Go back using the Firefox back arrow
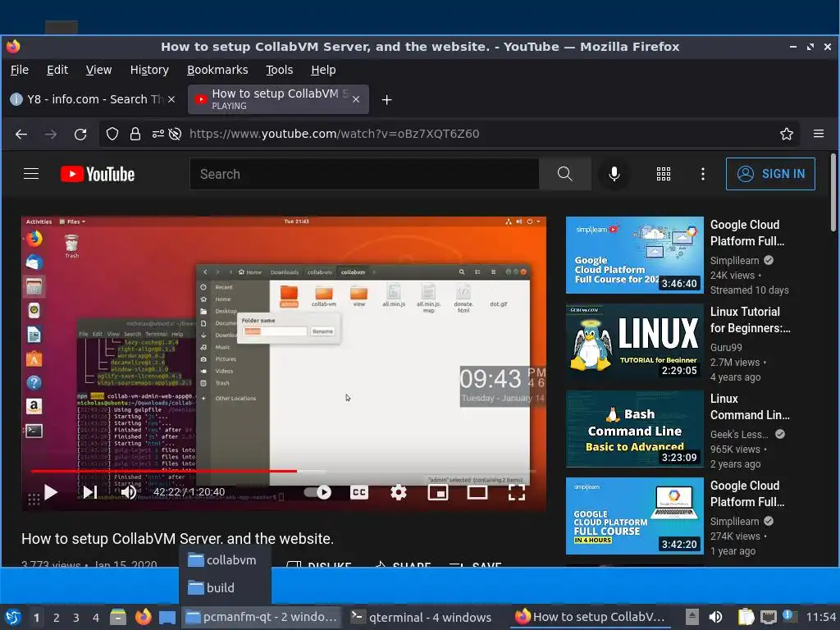The image size is (840, 630). pos(21,134)
